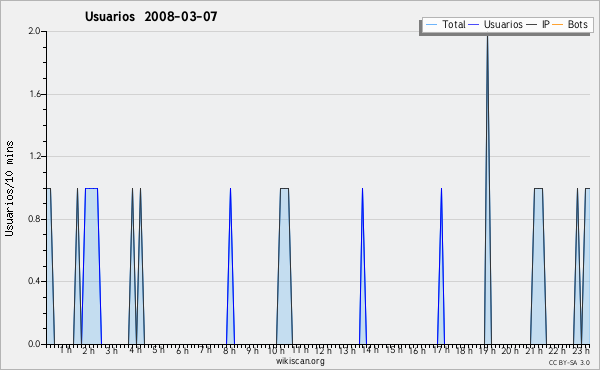This screenshot has height=370, width=600.
Task: Click the wikiscan.org label below chart
Action: pyautogui.click(x=300, y=361)
